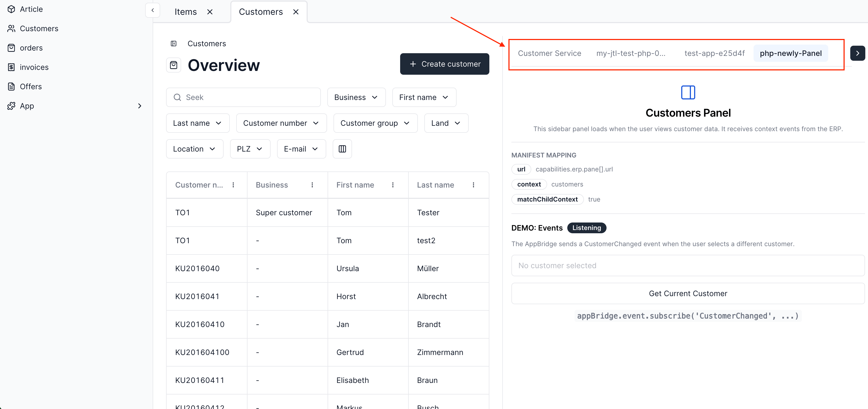Click Get Current Customer button

[688, 293]
